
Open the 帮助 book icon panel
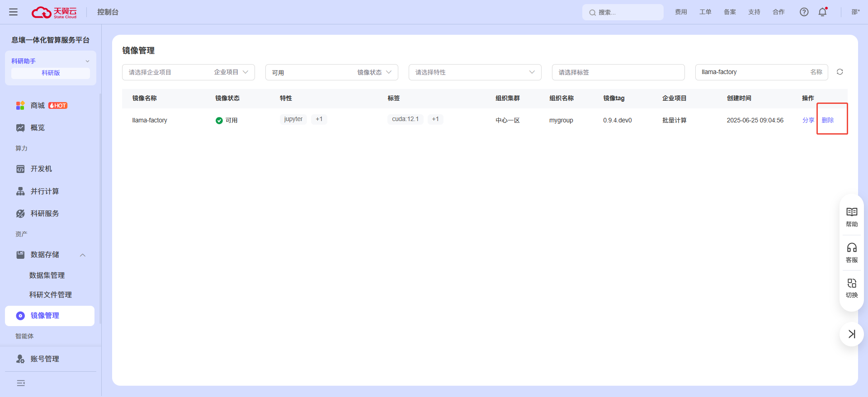click(x=852, y=217)
